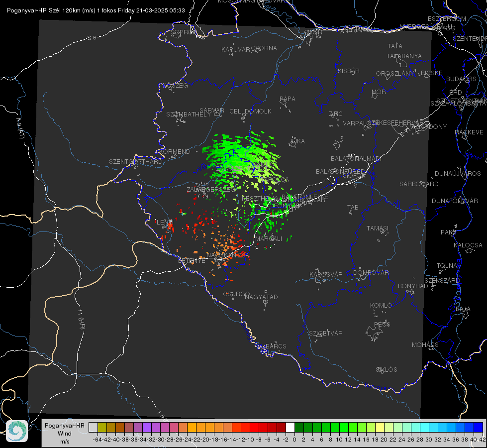This screenshot has width=487, height=448.
Task: Pick the pale yellow swatch between 18 and 20
Action: pos(380,427)
